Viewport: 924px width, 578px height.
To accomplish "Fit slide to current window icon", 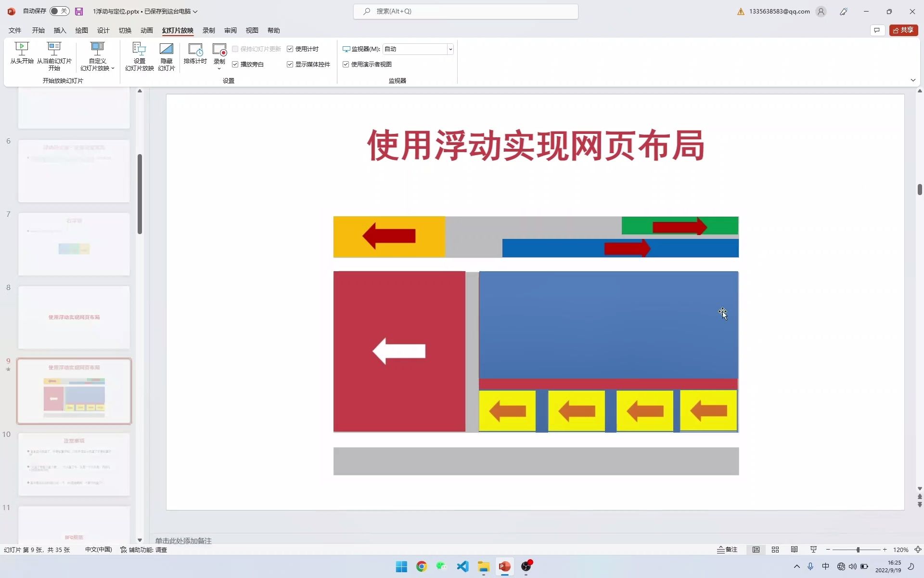I will [x=918, y=550].
